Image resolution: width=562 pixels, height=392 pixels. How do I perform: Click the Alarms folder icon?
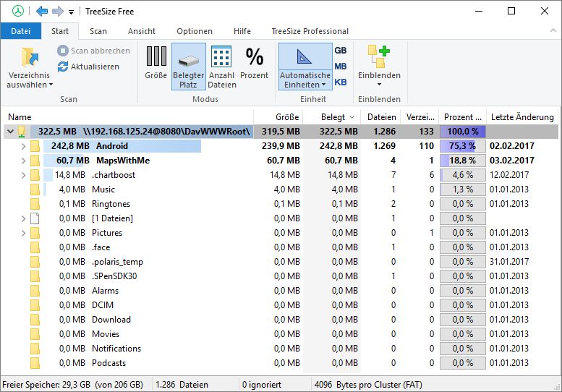tap(35, 291)
